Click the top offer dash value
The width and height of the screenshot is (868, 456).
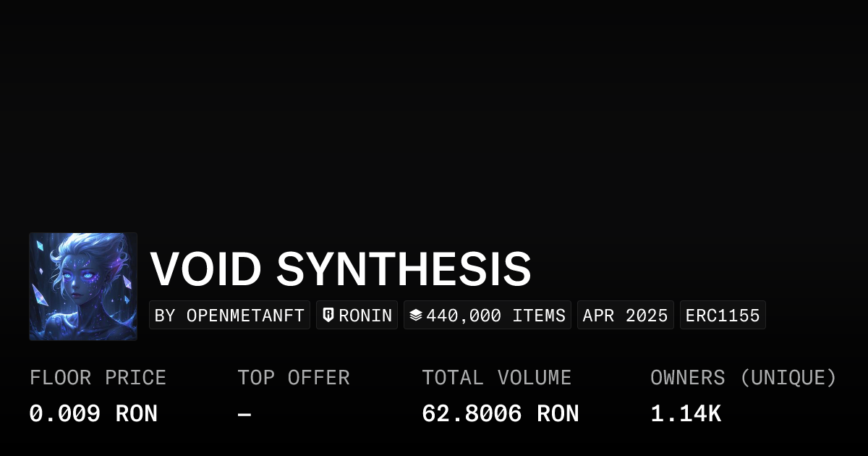point(244,415)
